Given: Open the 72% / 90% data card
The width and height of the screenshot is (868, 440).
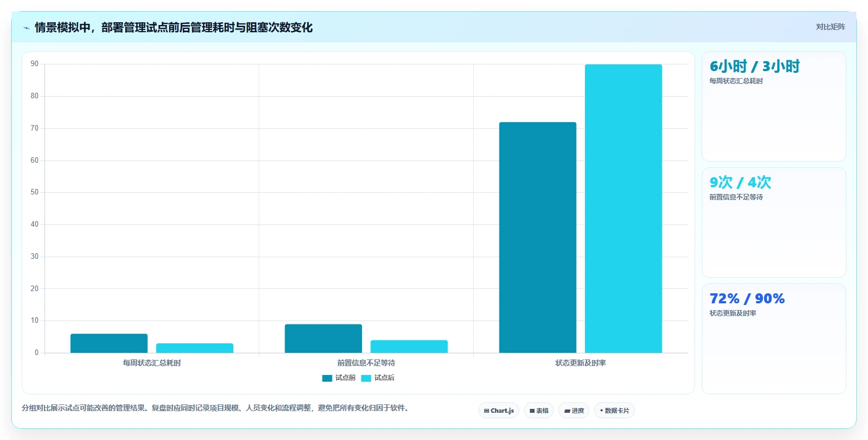Looking at the screenshot, I should pyautogui.click(x=773, y=339).
